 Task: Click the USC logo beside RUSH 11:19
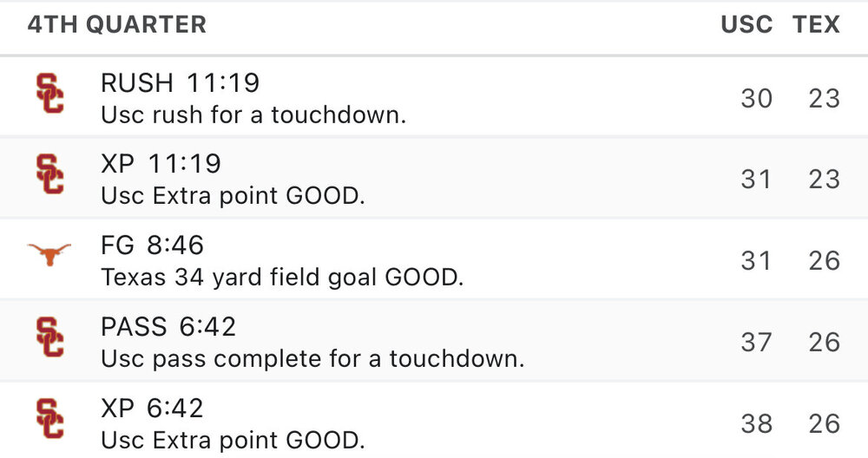(49, 94)
